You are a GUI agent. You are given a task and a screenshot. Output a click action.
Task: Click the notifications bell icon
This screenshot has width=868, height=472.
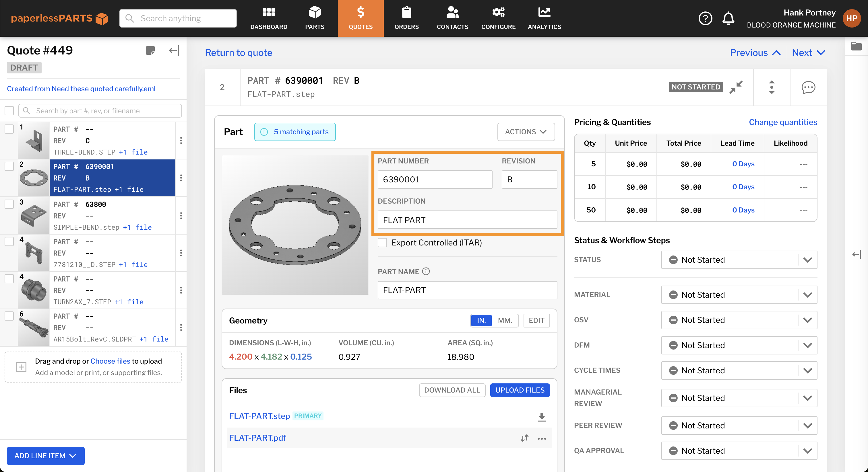pyautogui.click(x=728, y=18)
